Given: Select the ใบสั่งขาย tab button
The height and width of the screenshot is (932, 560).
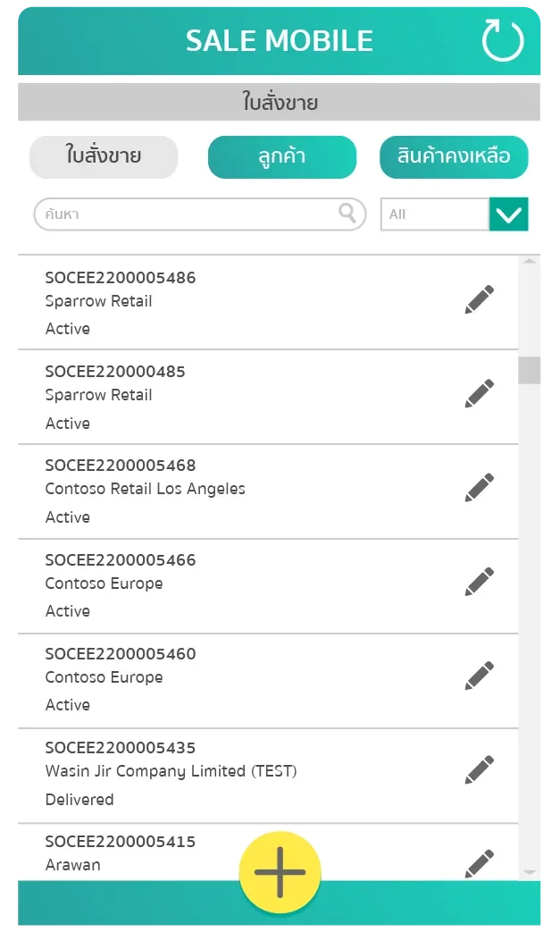Looking at the screenshot, I should (103, 156).
